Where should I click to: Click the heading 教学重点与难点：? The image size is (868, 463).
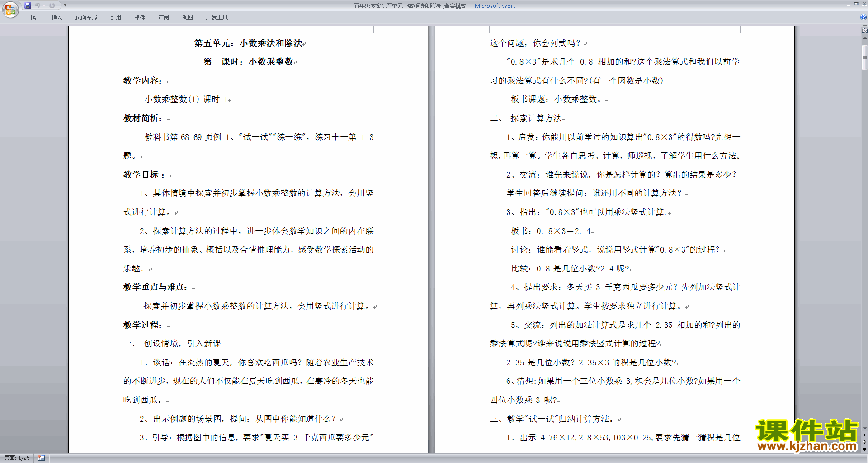(156, 287)
